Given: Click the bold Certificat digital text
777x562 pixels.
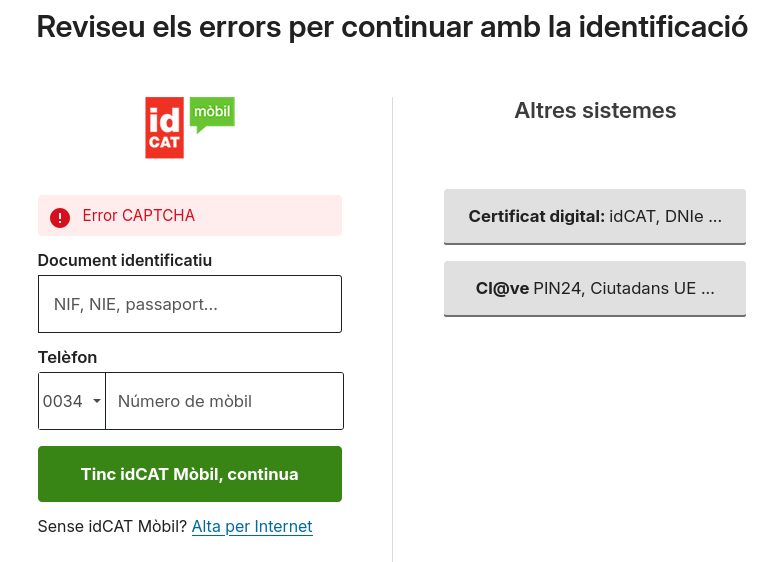Looking at the screenshot, I should (x=536, y=216).
